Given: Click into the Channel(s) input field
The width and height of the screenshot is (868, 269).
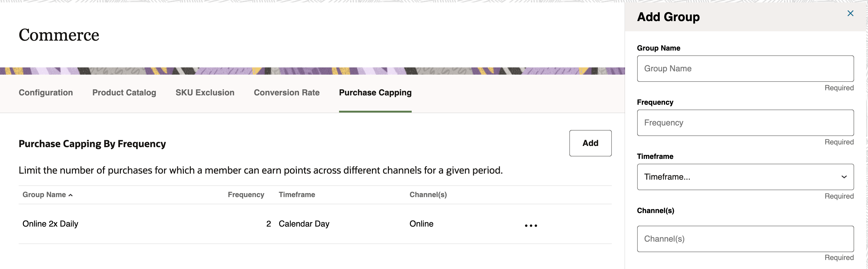Looking at the screenshot, I should (745, 239).
